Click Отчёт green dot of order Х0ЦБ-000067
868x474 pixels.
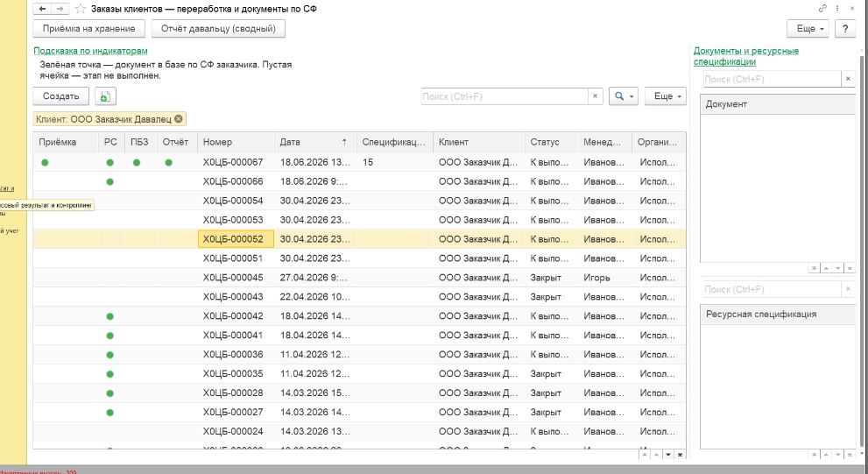(x=169, y=163)
